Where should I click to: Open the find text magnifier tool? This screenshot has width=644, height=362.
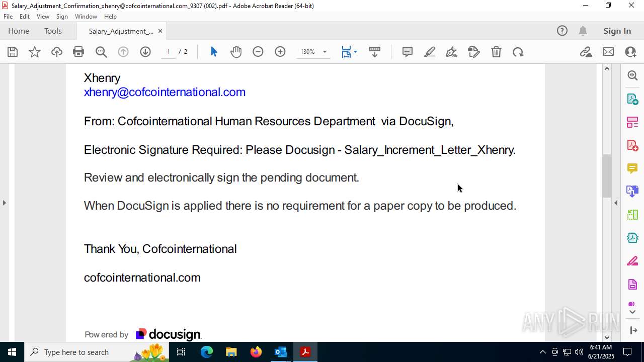click(101, 52)
